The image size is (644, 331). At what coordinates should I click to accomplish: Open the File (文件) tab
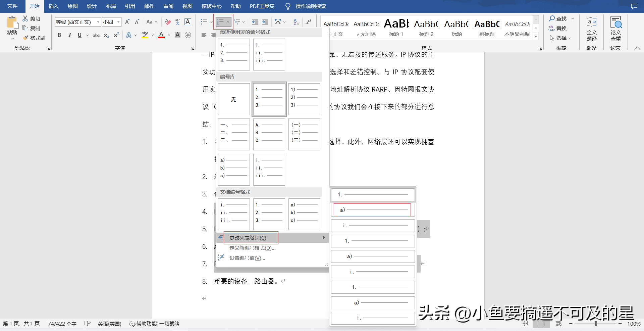pyautogui.click(x=12, y=6)
